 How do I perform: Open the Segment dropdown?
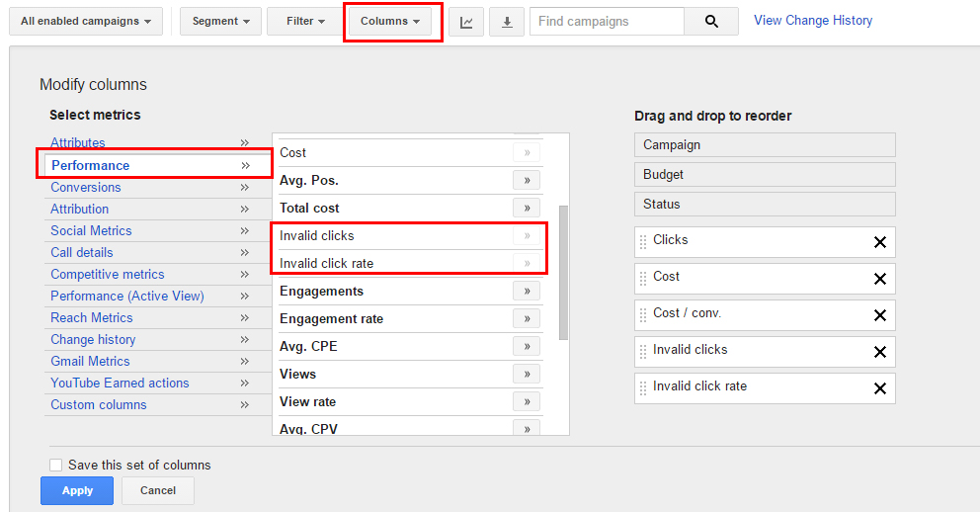pos(220,22)
